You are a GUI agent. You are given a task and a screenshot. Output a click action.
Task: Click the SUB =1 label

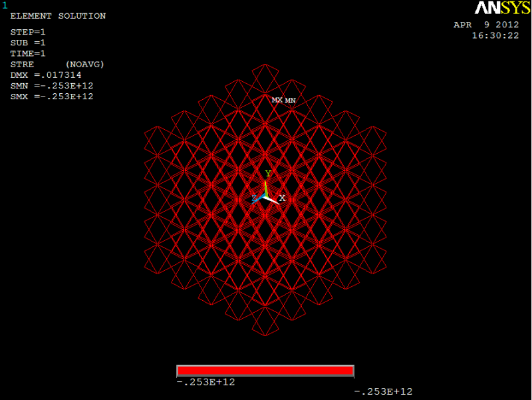(28, 43)
